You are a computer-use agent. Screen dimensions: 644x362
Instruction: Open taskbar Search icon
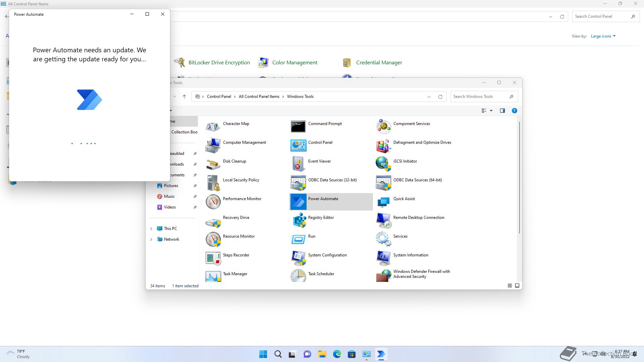(278, 354)
